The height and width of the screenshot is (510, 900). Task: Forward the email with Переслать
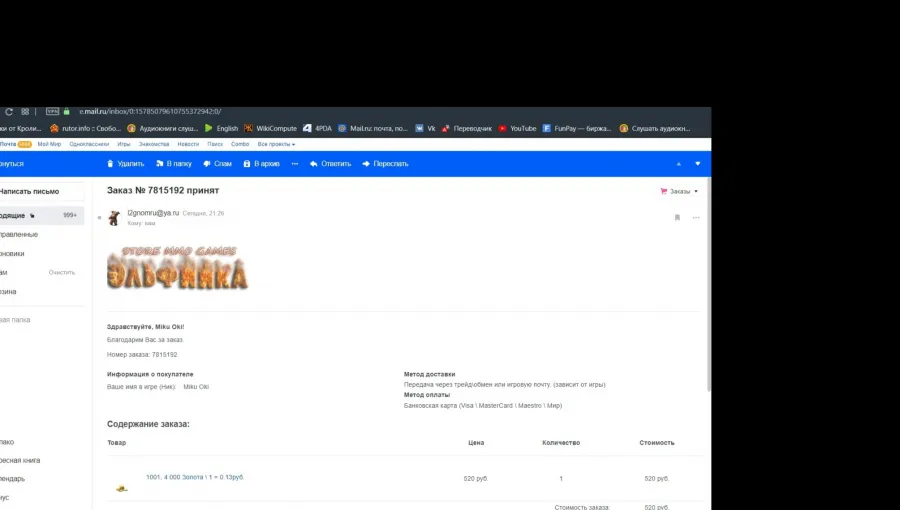(386, 164)
